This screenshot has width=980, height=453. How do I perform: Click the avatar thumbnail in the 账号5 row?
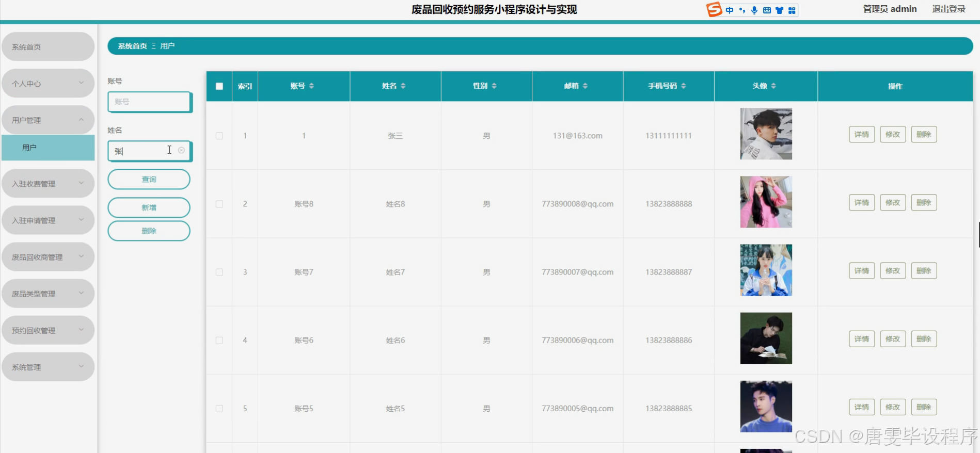point(766,406)
